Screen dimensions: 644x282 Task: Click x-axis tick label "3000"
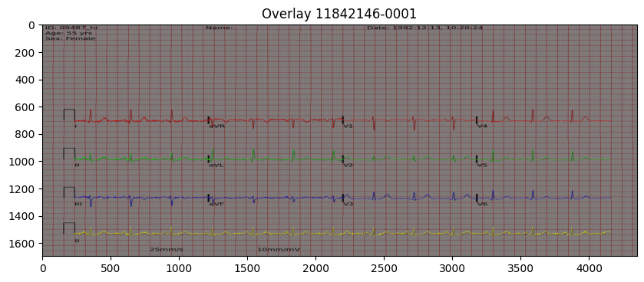pos(452,267)
